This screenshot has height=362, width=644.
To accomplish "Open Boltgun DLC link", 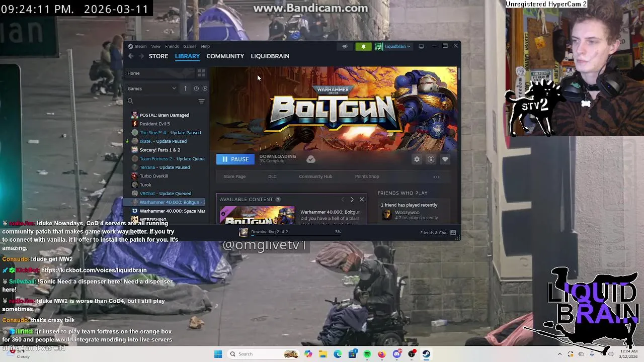I will pos(272,176).
